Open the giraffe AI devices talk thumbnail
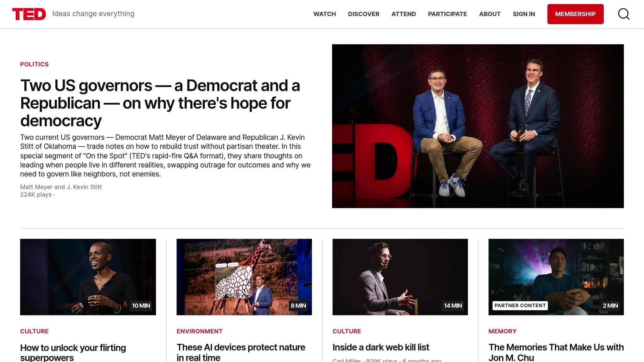The height and width of the screenshot is (362, 644). click(244, 277)
